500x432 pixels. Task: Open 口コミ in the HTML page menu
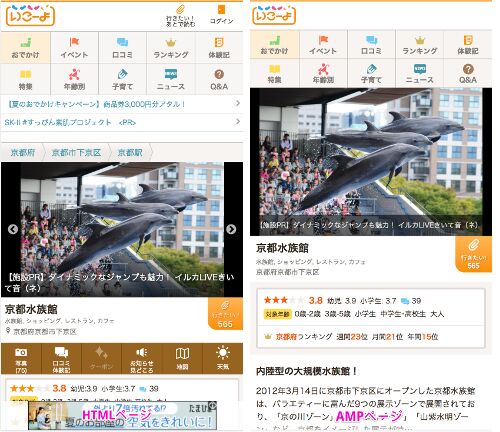point(122,48)
